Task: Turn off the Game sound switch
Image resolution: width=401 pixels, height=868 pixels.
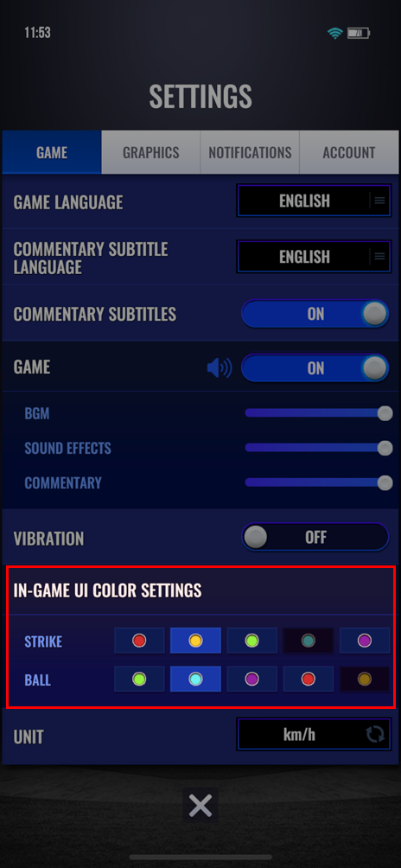Action: (315, 368)
